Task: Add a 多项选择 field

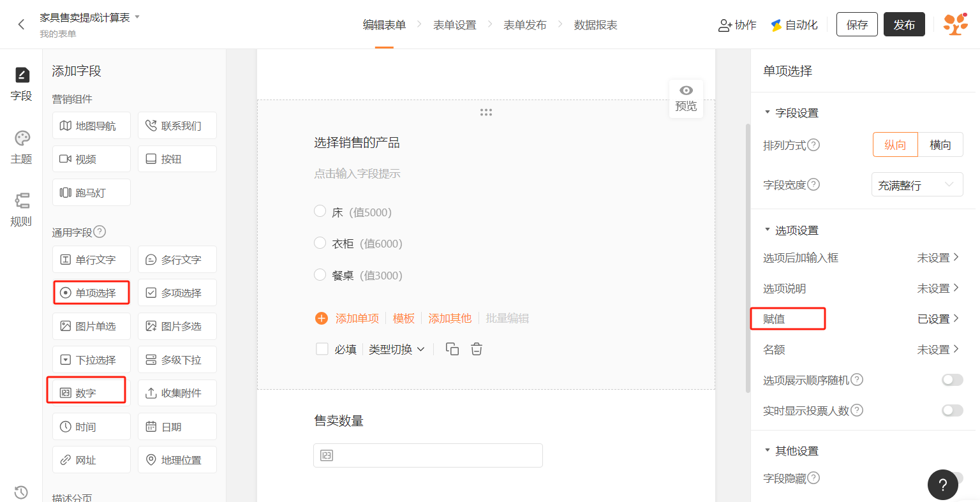Action: pos(177,293)
